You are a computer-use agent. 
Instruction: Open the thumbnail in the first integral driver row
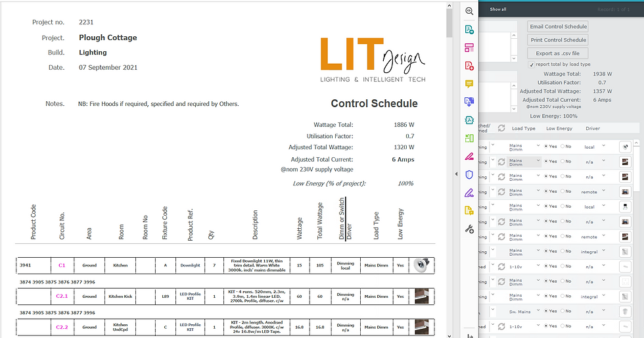[x=625, y=252]
